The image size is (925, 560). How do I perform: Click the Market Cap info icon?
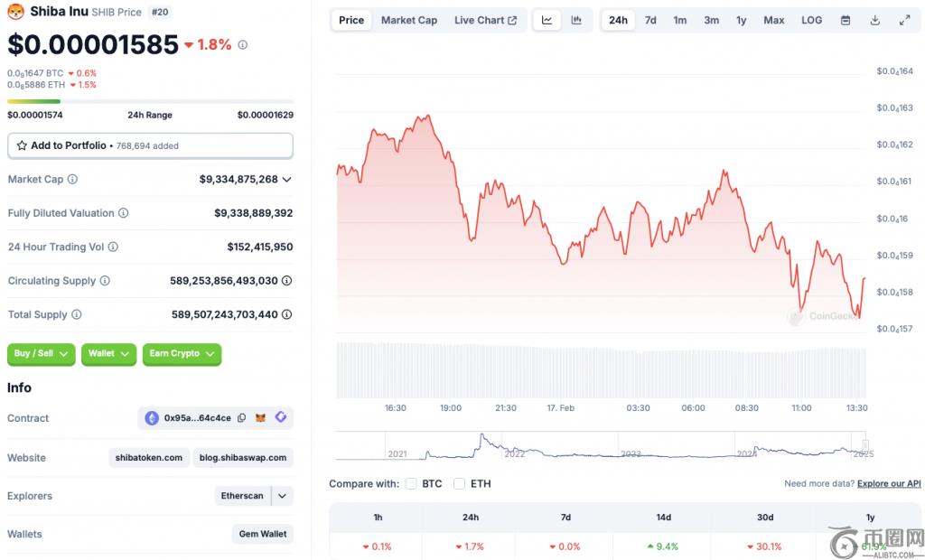[73, 179]
